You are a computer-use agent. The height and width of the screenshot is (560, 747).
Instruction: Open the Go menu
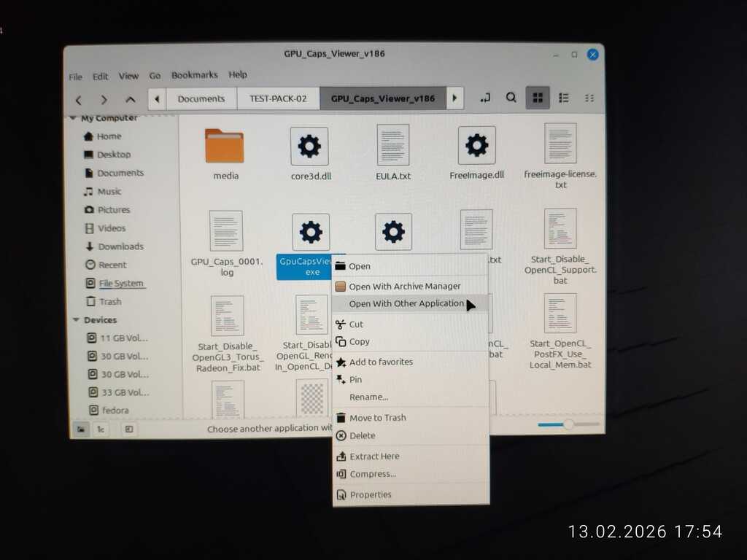[155, 75]
